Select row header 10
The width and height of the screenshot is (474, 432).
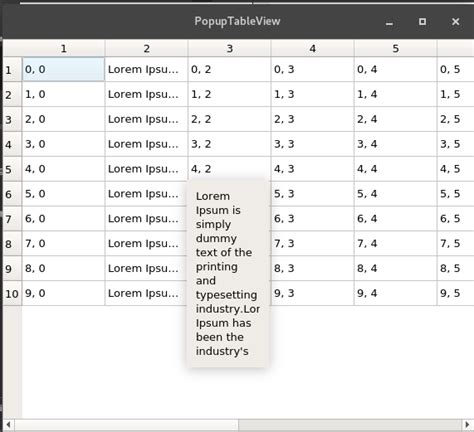[12, 293]
